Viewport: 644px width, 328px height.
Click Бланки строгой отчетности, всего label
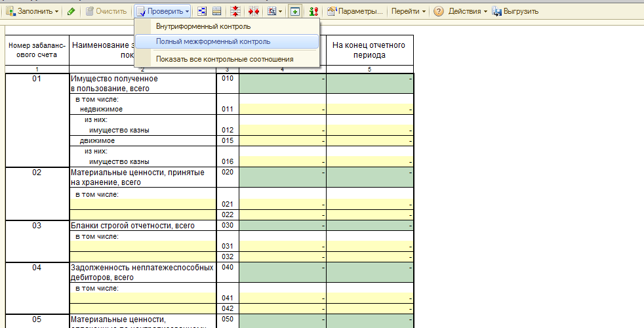click(143, 226)
